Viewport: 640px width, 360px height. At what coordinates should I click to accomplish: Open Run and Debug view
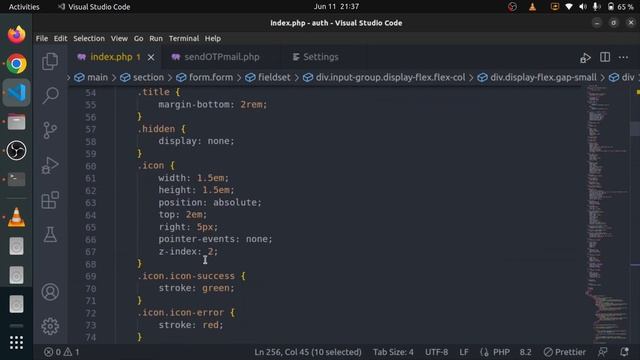click(x=50, y=165)
